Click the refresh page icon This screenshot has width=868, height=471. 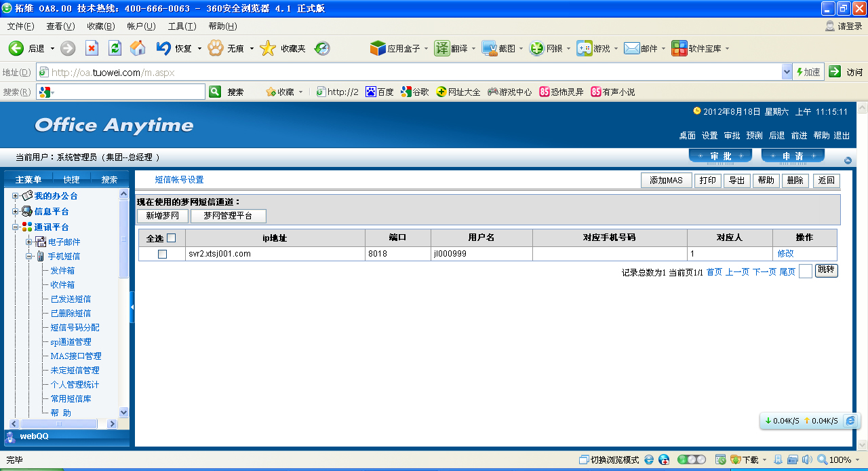point(115,48)
